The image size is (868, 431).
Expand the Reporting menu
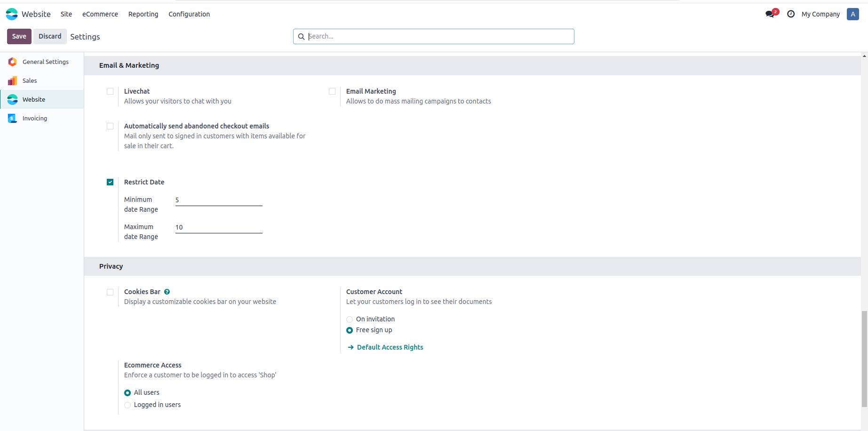click(143, 14)
